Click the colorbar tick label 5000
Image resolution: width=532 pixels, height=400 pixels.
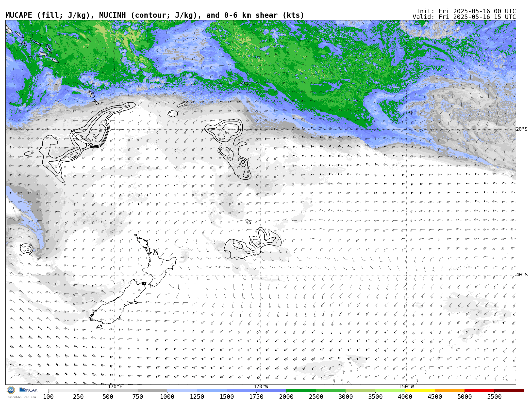coord(465,397)
